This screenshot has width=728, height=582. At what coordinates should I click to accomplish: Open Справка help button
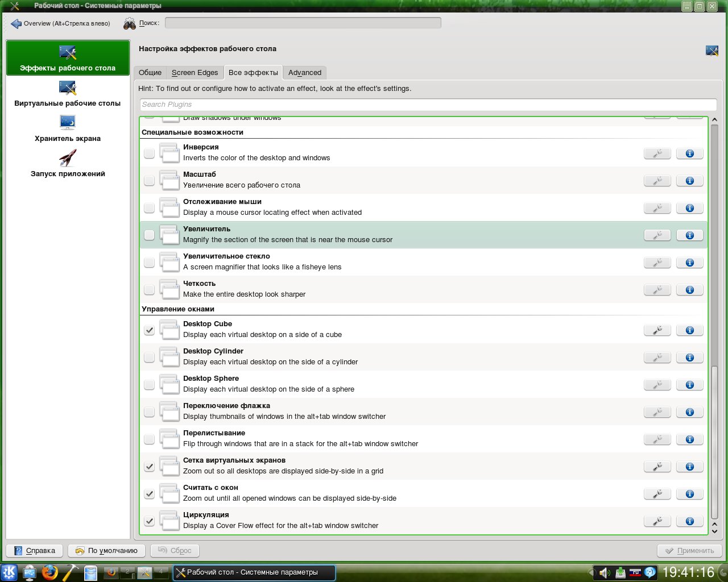[35, 551]
